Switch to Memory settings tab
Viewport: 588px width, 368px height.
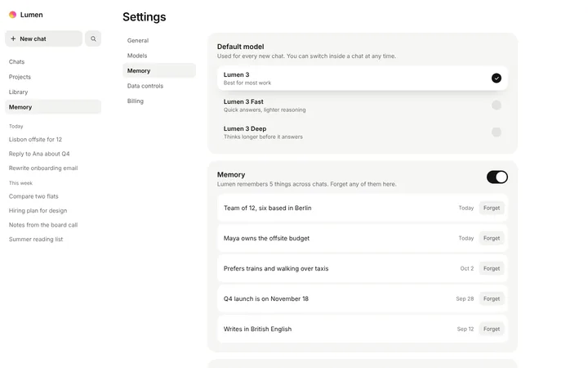(159, 70)
